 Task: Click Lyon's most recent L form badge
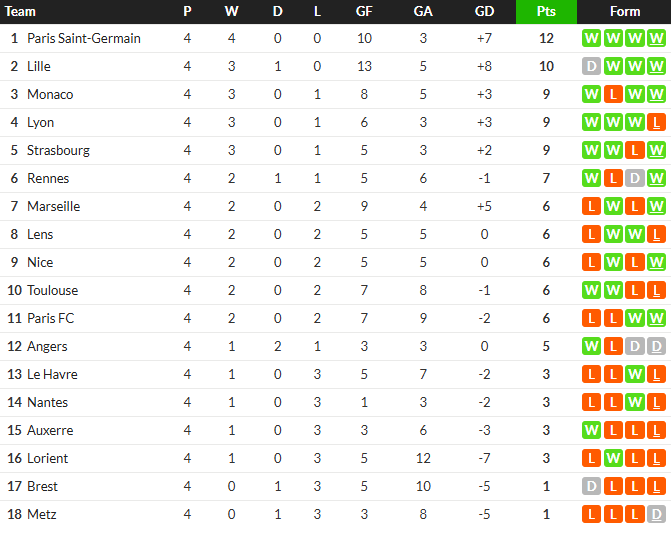tap(656, 122)
